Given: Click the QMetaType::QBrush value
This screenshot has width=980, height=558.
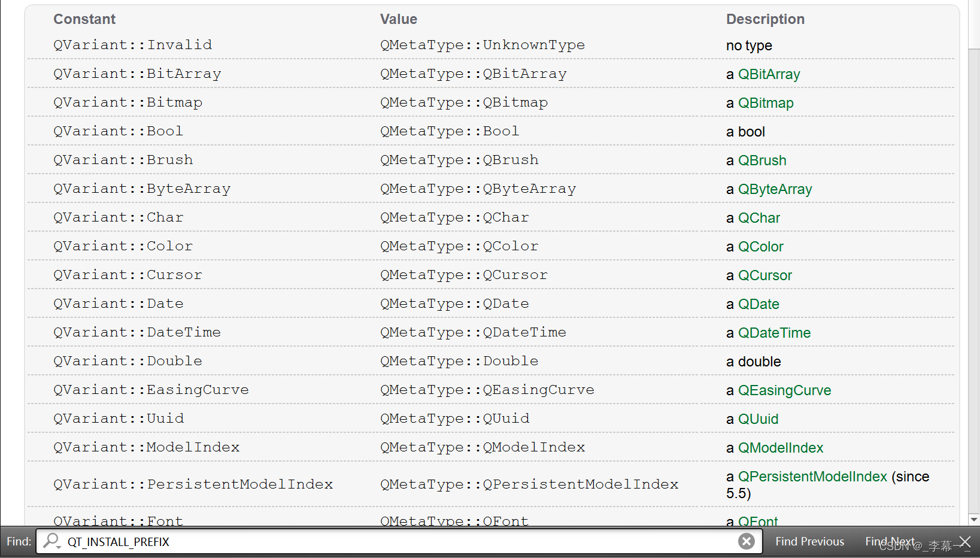Looking at the screenshot, I should tap(459, 160).
